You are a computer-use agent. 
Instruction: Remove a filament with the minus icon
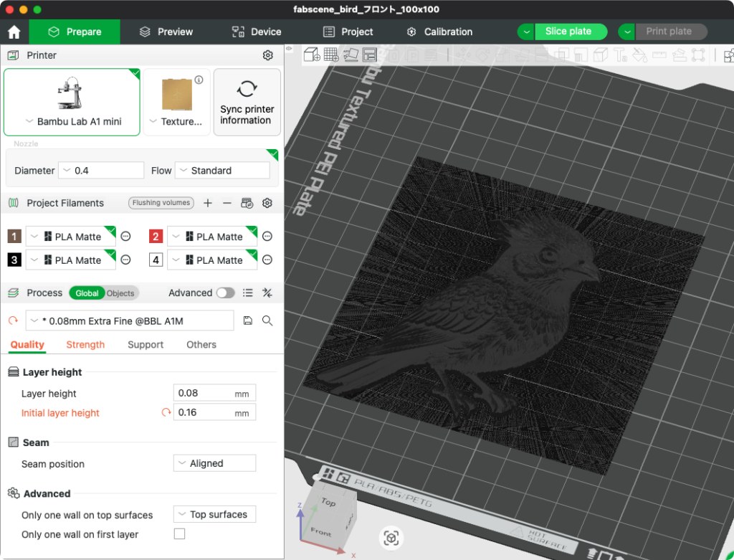(227, 203)
